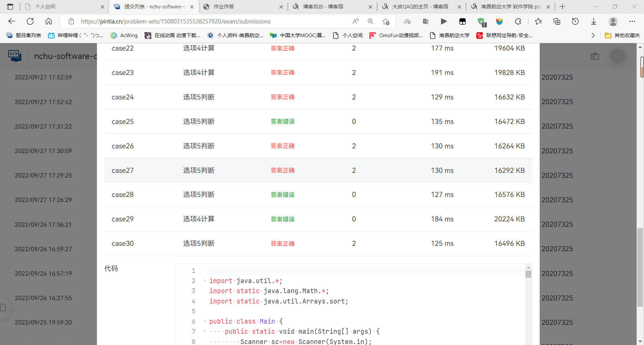View site information lock icon
The image size is (644, 345).
coord(71,21)
